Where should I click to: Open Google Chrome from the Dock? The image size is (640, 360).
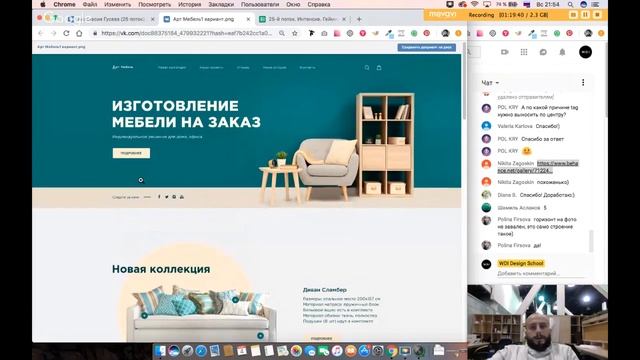point(392,350)
